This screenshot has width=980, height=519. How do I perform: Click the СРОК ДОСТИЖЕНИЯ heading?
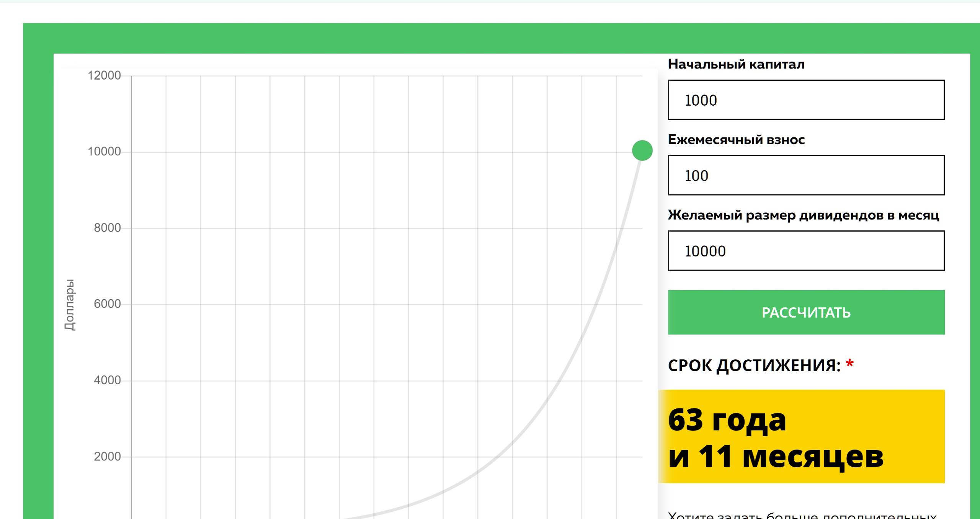pos(754,366)
